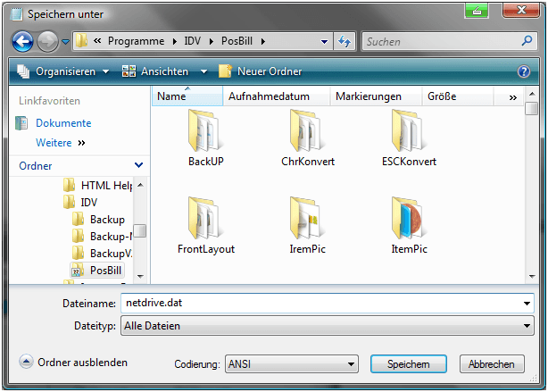This screenshot has height=392, width=548.
Task: Click the greyed forward navigation arrow
Action: (x=47, y=42)
